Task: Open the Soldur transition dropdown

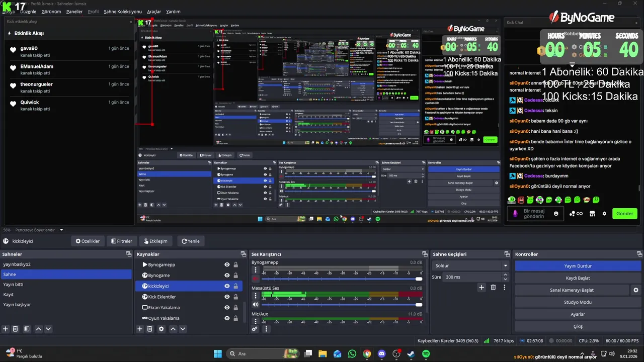Action: point(471,265)
